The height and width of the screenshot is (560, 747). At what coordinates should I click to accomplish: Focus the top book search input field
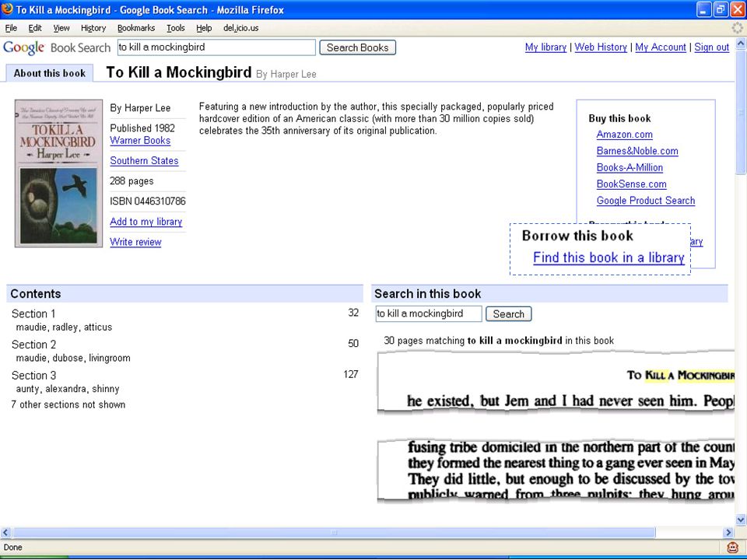(216, 47)
